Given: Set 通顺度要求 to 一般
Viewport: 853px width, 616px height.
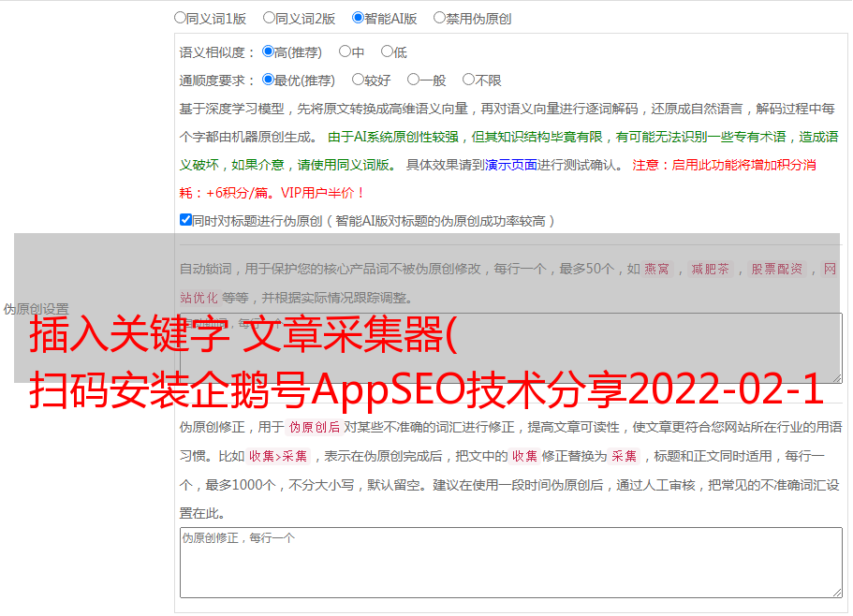Looking at the screenshot, I should (x=414, y=80).
